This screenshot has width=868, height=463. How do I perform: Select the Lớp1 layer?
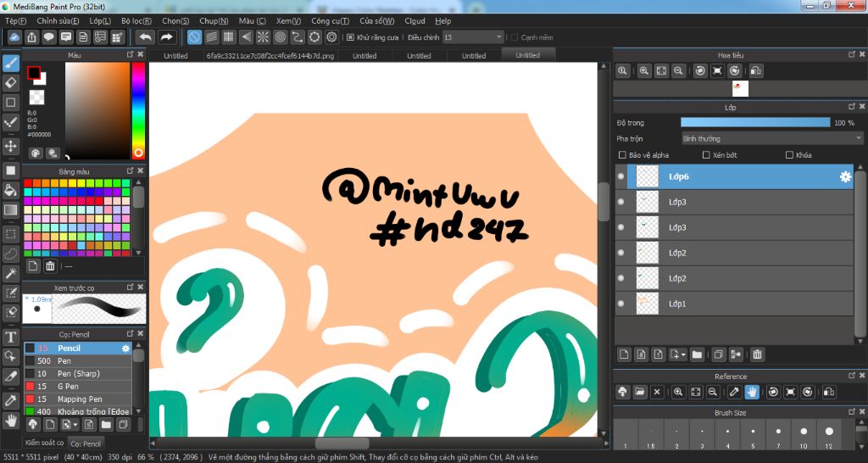[x=734, y=304]
